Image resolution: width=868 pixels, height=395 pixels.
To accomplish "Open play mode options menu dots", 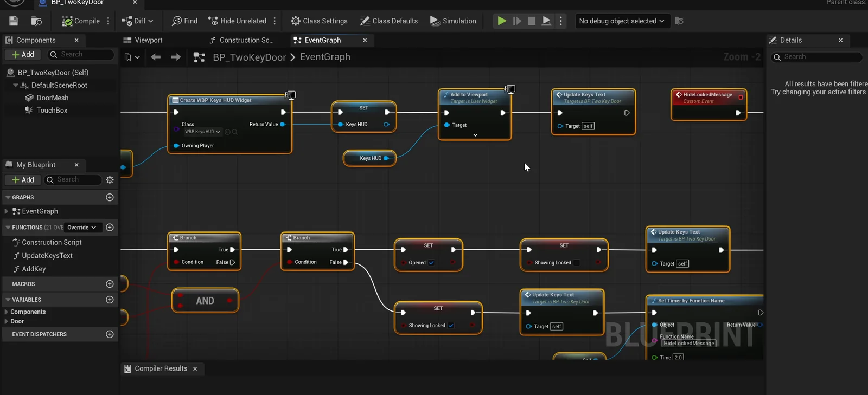I will click(x=561, y=21).
